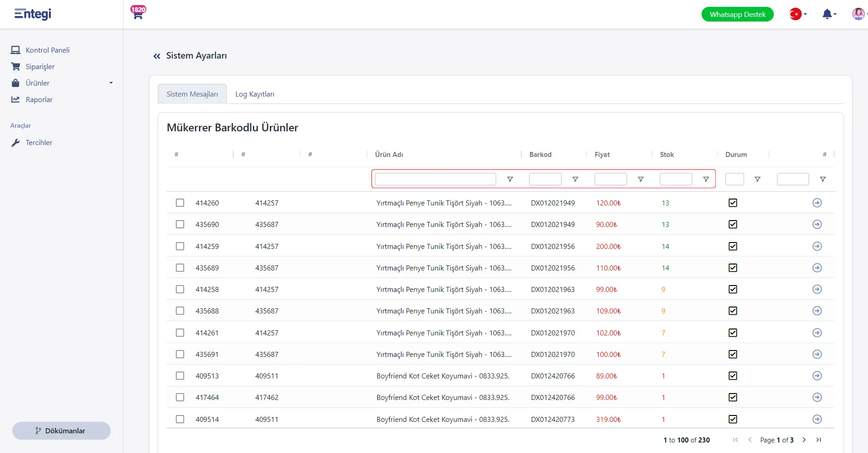Click the Durum filter input field
This screenshot has height=453, width=868.
coord(734,179)
